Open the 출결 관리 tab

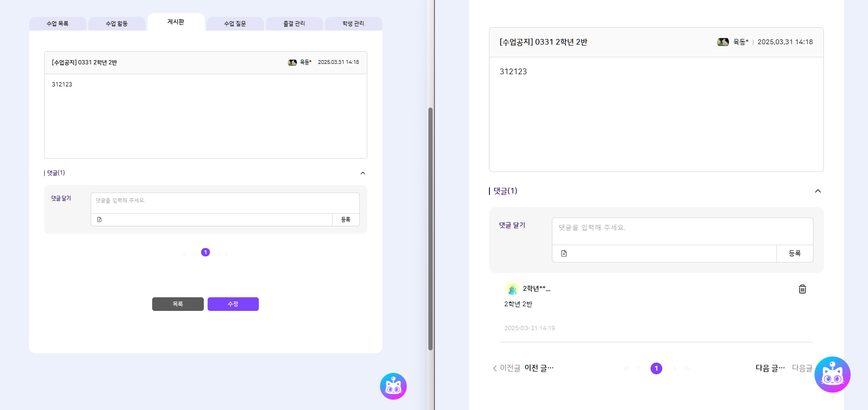(x=294, y=23)
